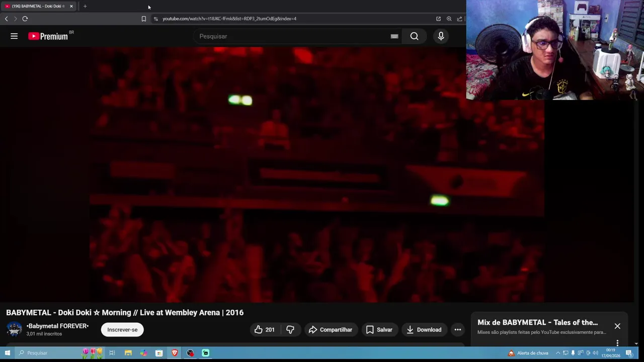Like the video with thumbs-up 201

[x=265, y=330]
